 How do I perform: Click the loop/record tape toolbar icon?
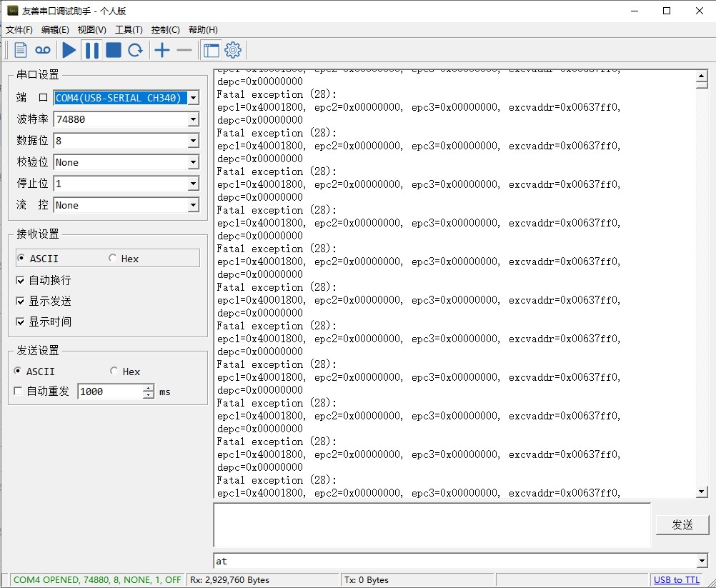(43, 50)
